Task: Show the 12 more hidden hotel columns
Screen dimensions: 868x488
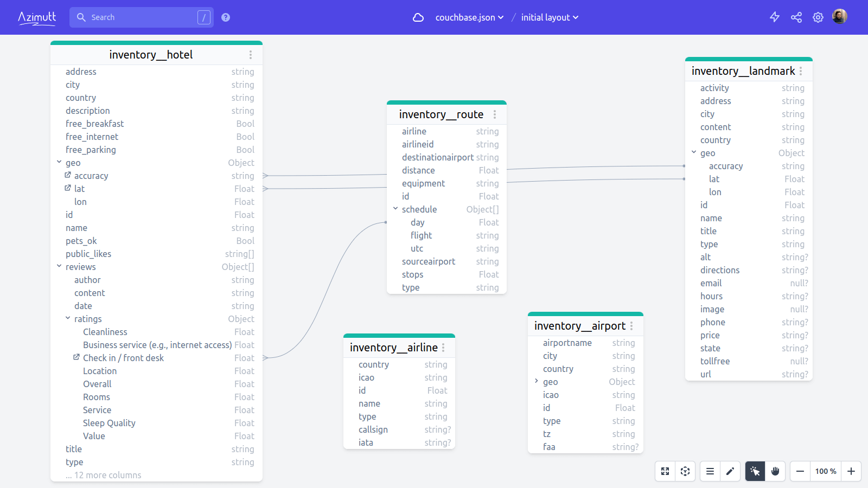Action: coord(103,475)
